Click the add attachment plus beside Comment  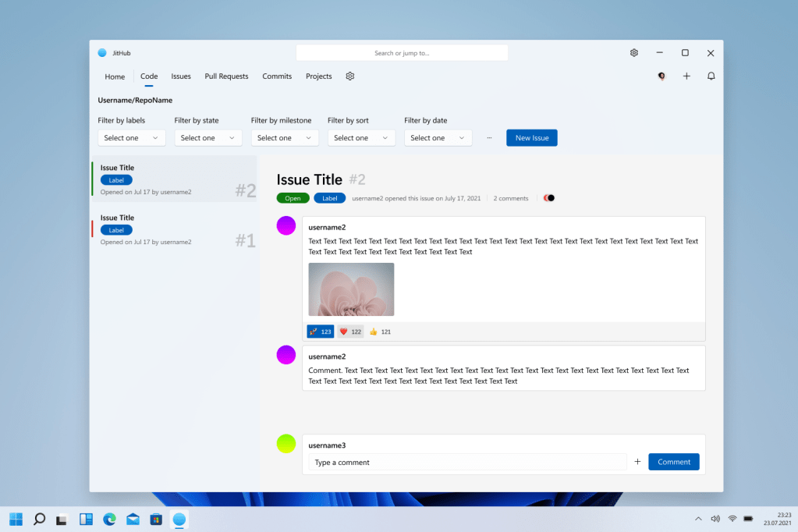coord(637,462)
